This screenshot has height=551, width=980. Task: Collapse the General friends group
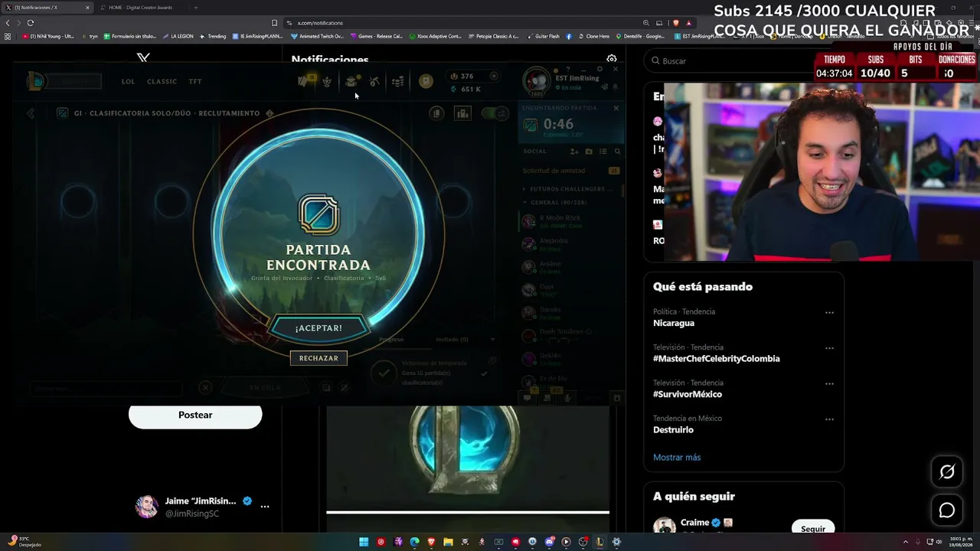click(556, 202)
